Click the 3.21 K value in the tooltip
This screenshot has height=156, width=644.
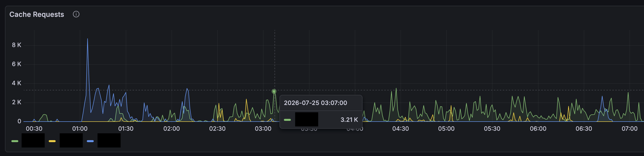coord(349,120)
